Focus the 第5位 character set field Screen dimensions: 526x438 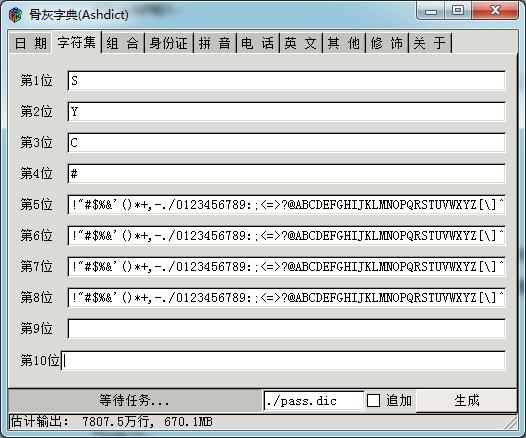(286, 205)
